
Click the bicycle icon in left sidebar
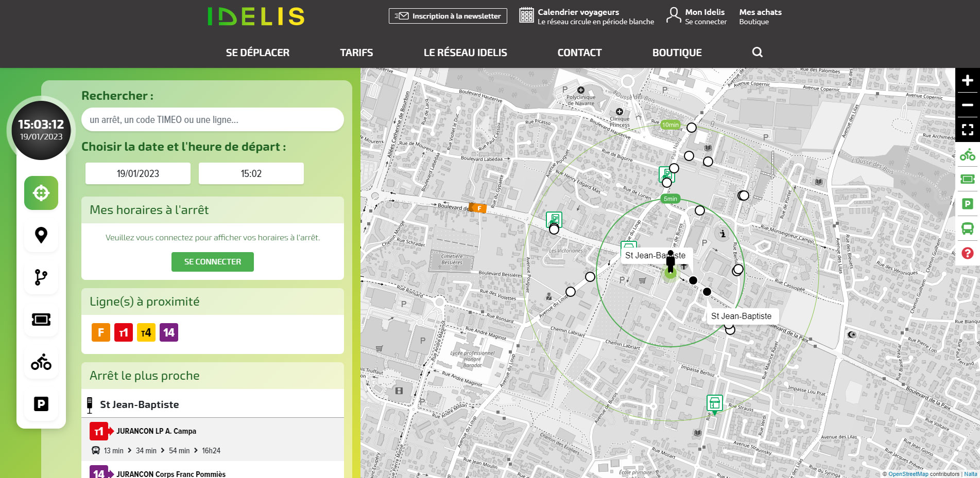41,362
